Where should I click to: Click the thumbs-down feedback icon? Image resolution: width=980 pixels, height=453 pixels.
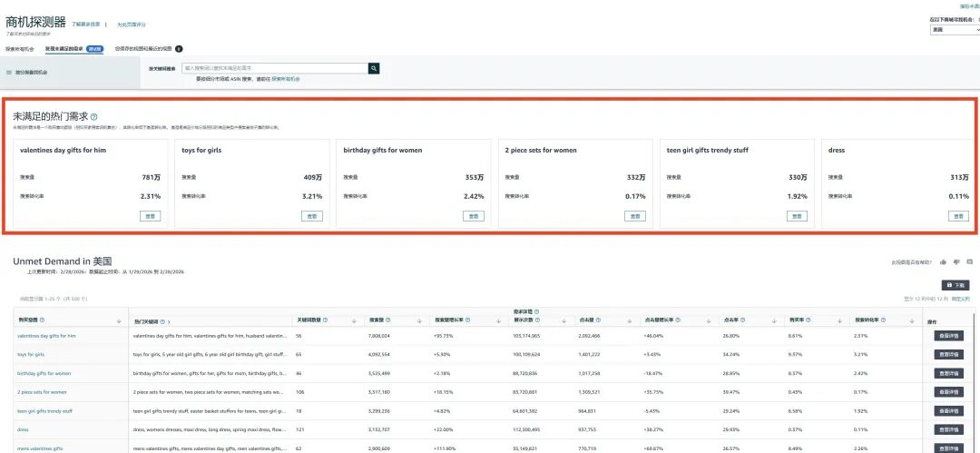click(956, 262)
